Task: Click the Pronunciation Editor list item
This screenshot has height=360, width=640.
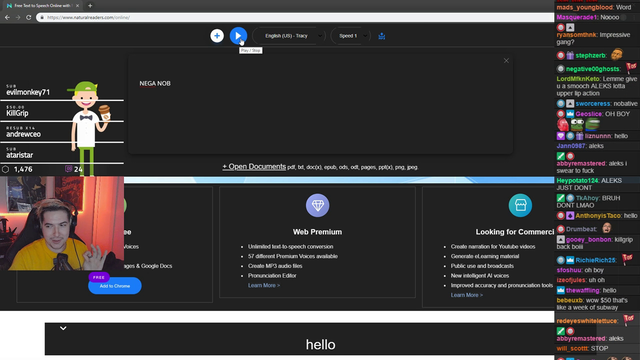Action: (x=272, y=276)
